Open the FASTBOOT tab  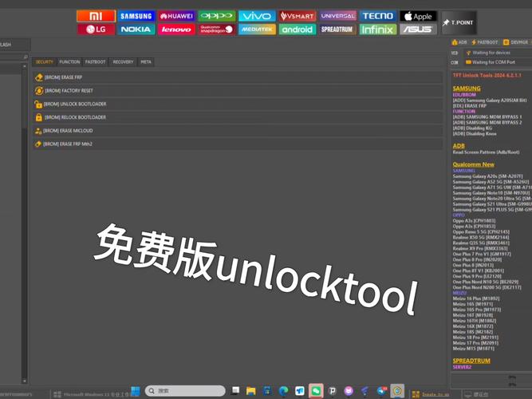[96, 61]
